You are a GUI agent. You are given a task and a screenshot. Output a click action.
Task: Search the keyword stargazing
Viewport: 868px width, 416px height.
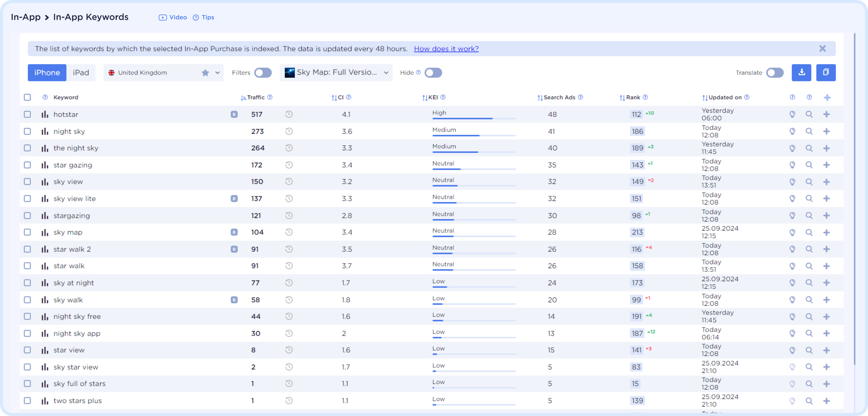coord(809,216)
